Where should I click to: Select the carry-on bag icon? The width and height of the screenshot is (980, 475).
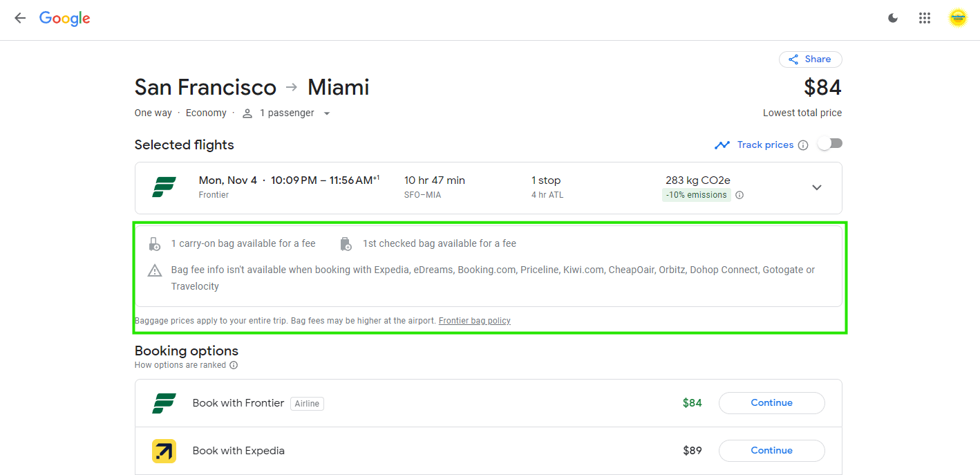click(154, 243)
